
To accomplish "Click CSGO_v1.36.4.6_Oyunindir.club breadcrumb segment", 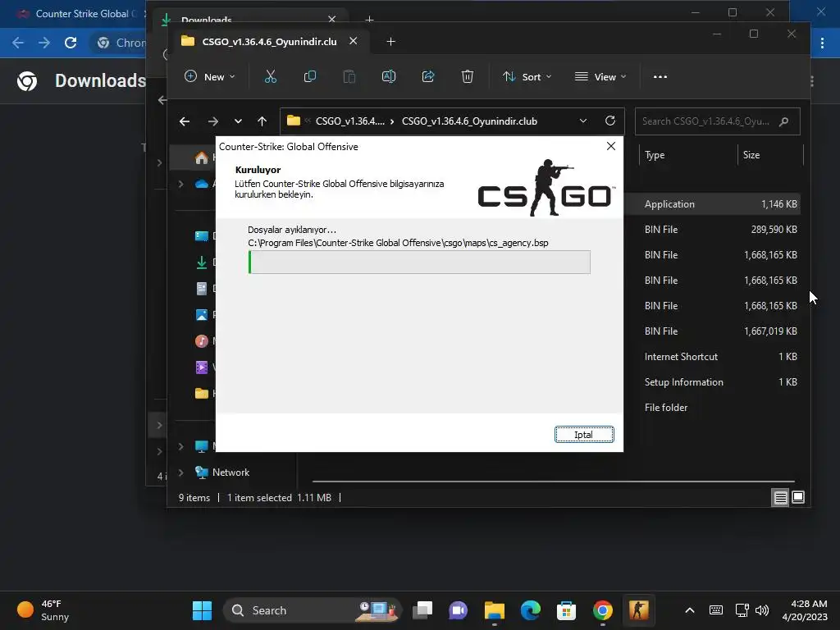I will point(469,121).
